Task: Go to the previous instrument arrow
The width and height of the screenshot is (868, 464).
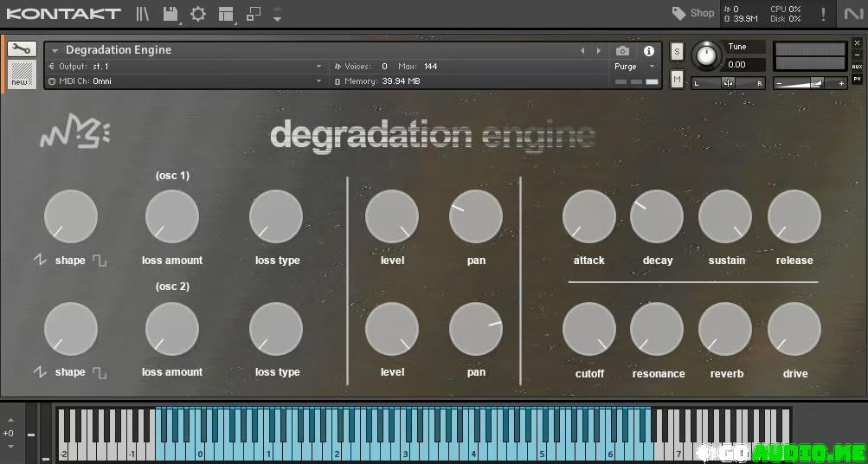Action: (x=582, y=50)
